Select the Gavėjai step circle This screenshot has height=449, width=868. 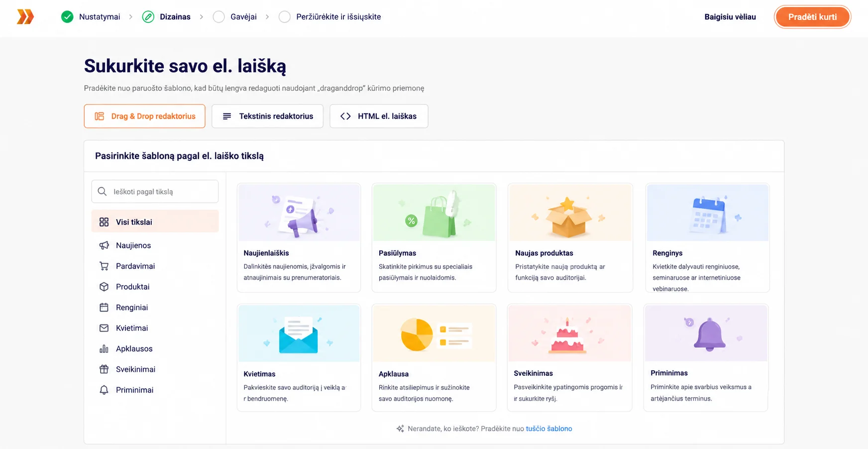click(218, 17)
